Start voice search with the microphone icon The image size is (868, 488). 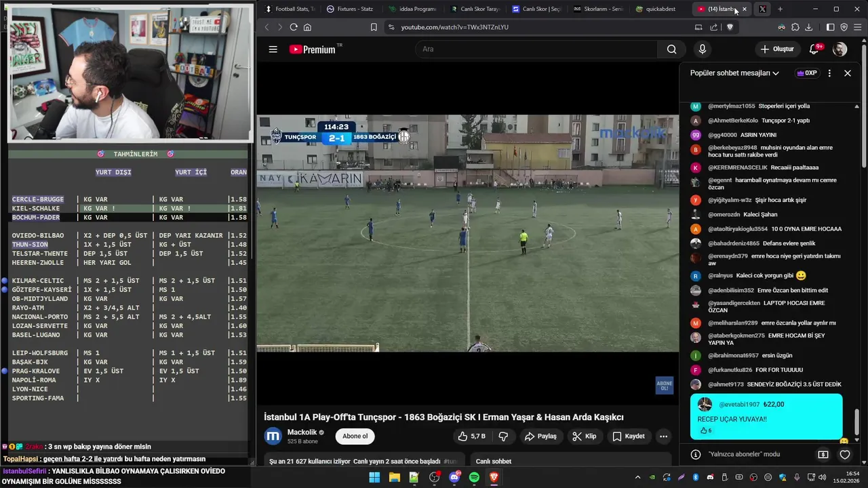point(702,49)
